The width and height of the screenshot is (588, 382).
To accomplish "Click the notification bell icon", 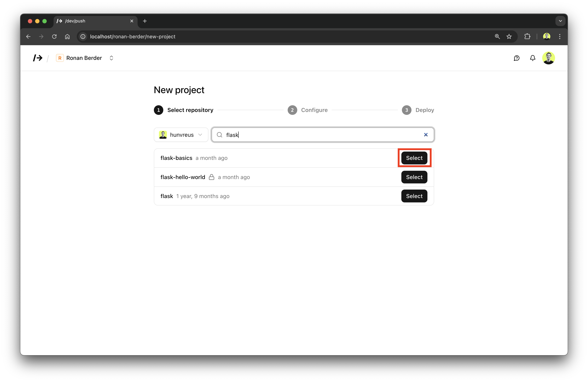I will [x=533, y=58].
